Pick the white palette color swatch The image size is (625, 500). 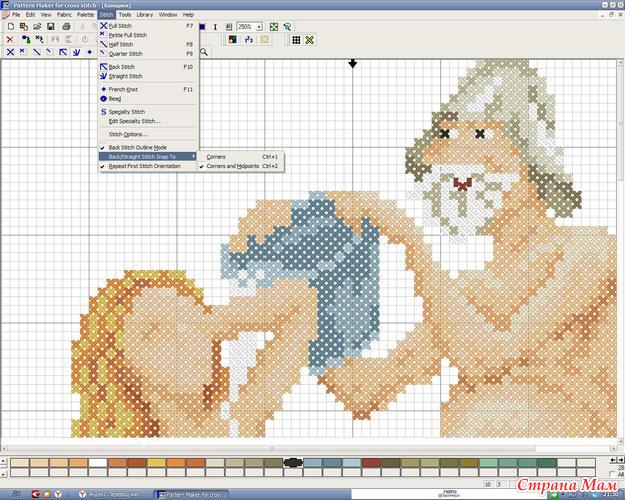98,463
